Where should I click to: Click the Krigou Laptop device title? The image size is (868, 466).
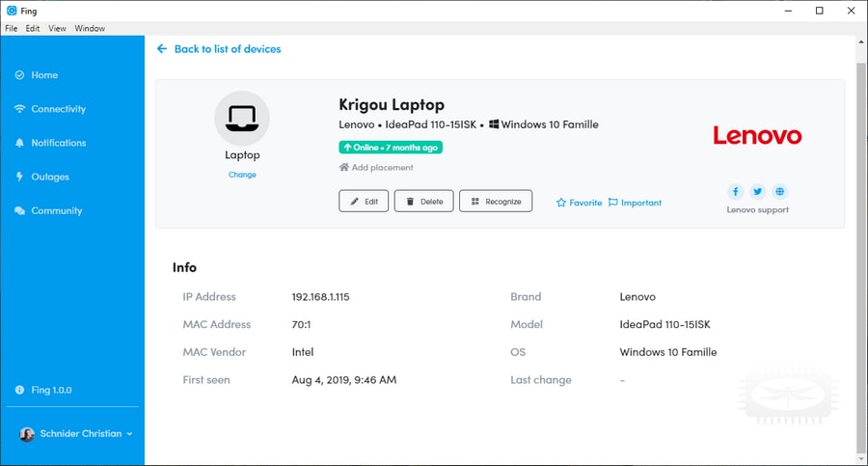click(392, 105)
